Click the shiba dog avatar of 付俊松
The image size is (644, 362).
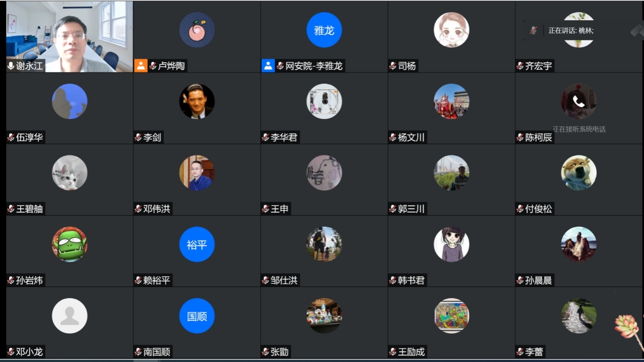579,173
